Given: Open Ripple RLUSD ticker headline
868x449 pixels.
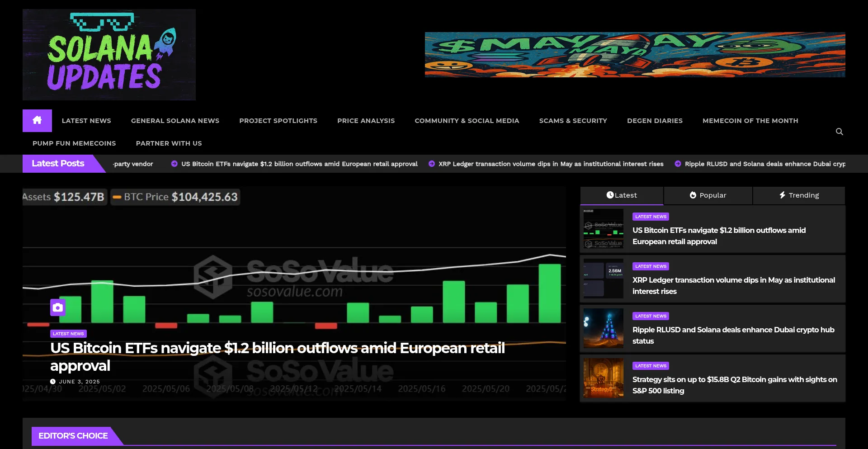Looking at the screenshot, I should (x=765, y=164).
